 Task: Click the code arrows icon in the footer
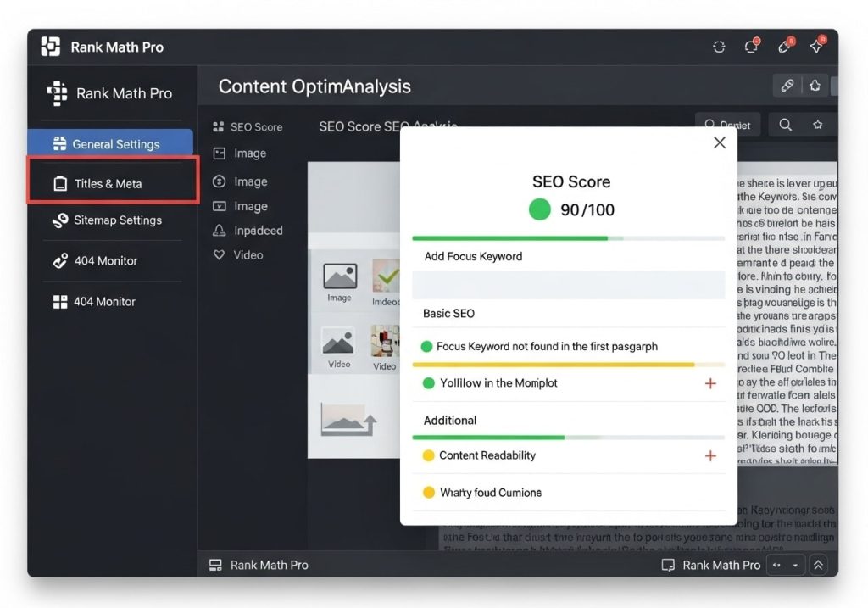tap(776, 566)
